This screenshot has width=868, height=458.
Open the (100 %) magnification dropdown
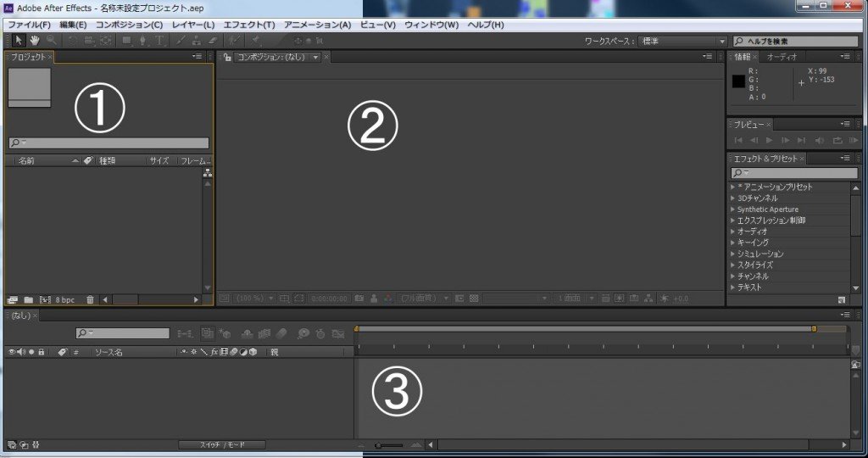[254, 298]
